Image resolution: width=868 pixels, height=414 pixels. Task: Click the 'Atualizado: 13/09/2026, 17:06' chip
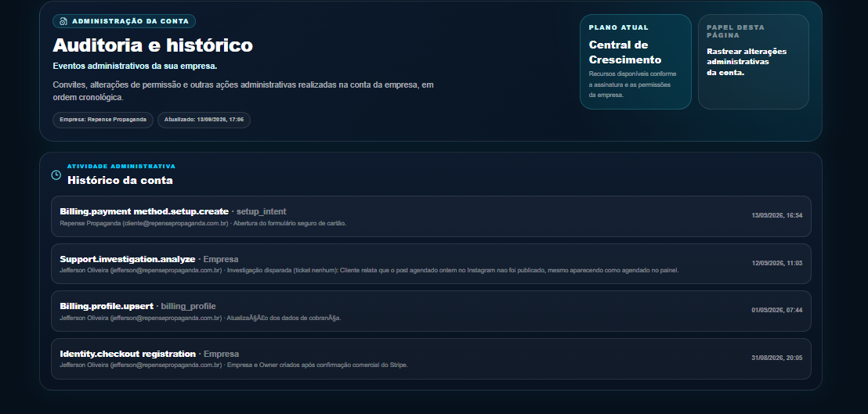tap(204, 120)
